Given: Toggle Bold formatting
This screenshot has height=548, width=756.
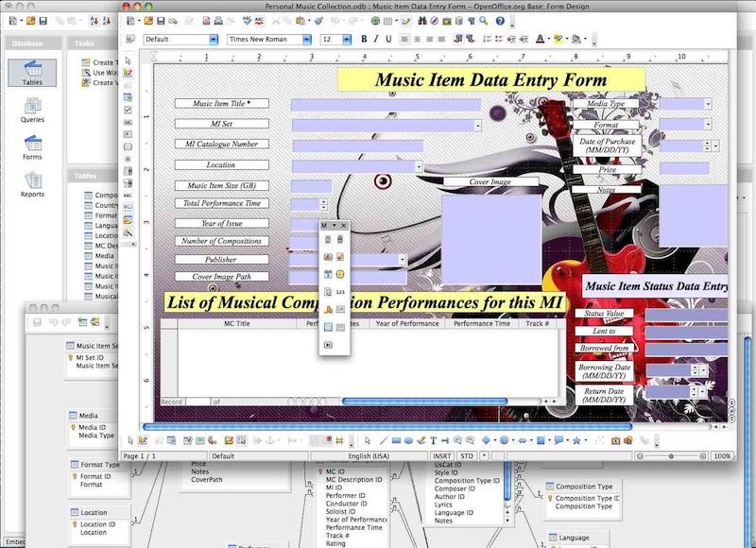Looking at the screenshot, I should tap(364, 40).
